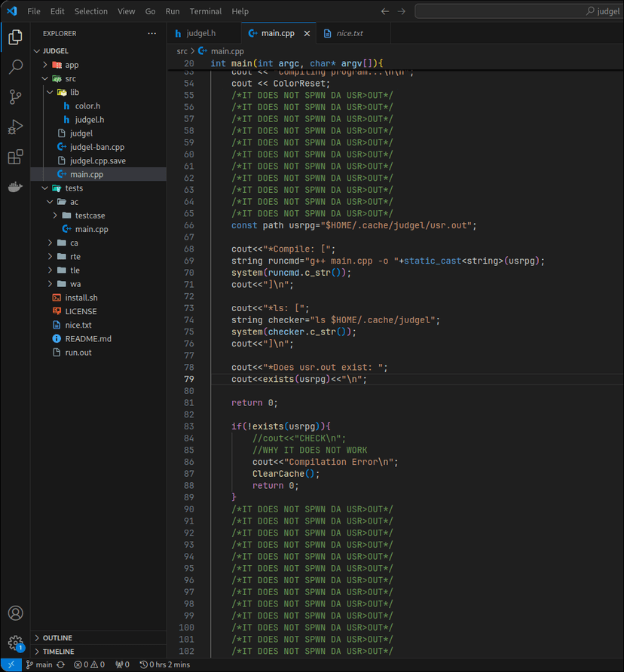Click the Explorer more actions ellipsis

point(152,34)
